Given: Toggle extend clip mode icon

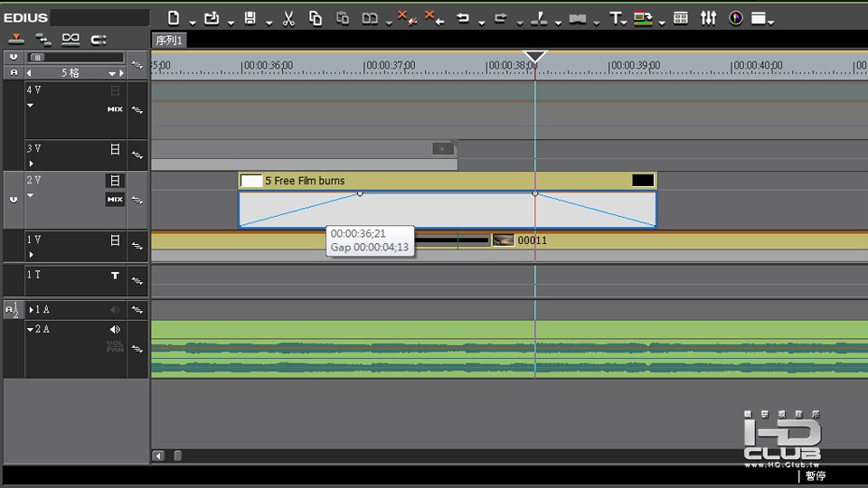Looking at the screenshot, I should [x=99, y=39].
